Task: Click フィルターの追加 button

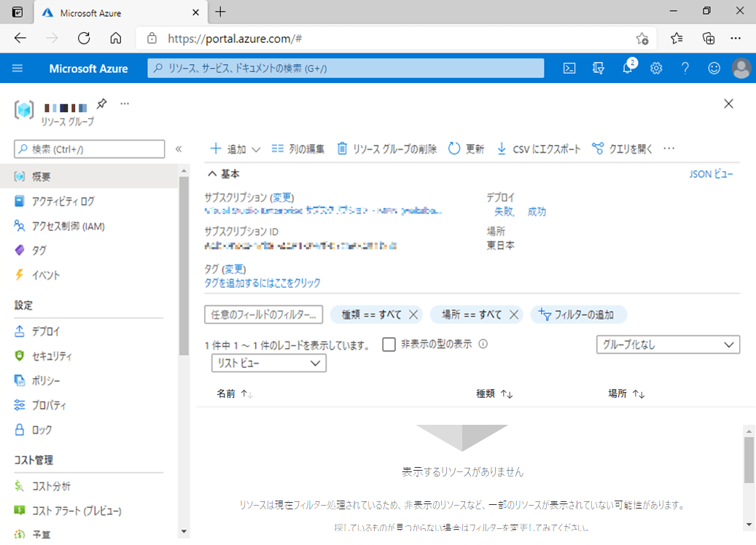Action: 579,315
